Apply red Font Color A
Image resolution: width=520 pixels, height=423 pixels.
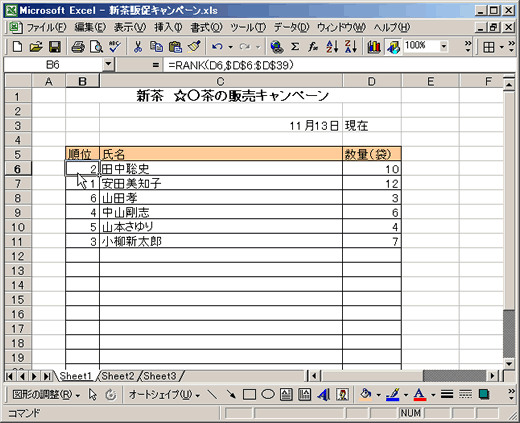[420, 395]
